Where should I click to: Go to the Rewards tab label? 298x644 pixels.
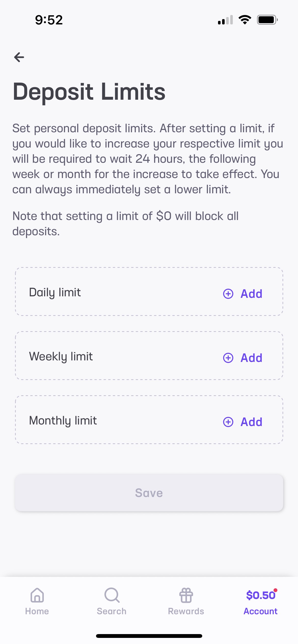[186, 611]
